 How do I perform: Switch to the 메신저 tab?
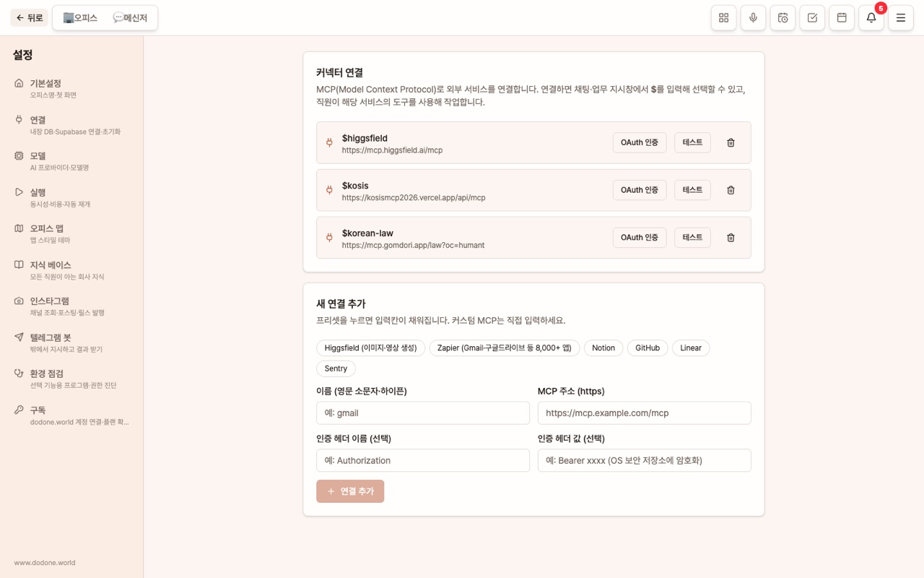[130, 18]
